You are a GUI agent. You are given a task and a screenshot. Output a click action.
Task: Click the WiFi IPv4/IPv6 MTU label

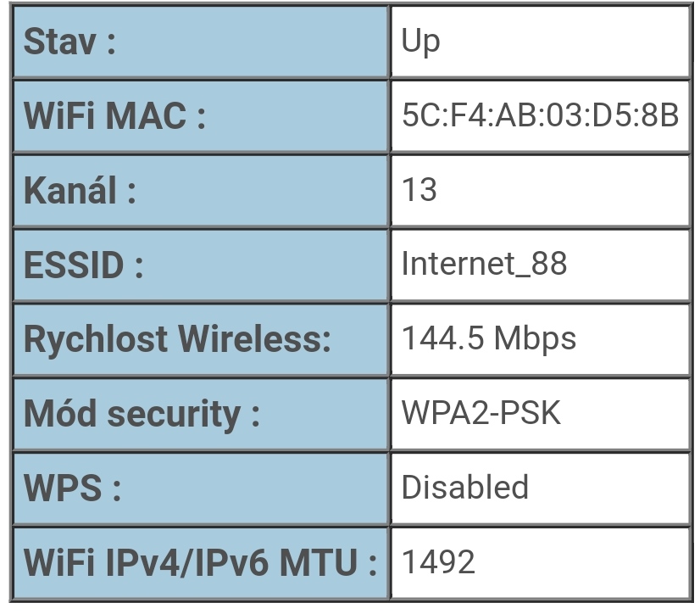[200, 561]
